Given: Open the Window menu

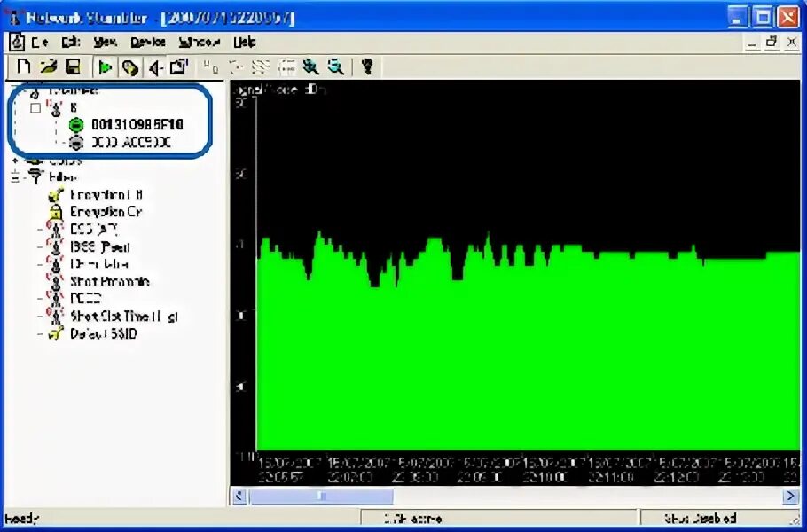Looking at the screenshot, I should 200,43.
